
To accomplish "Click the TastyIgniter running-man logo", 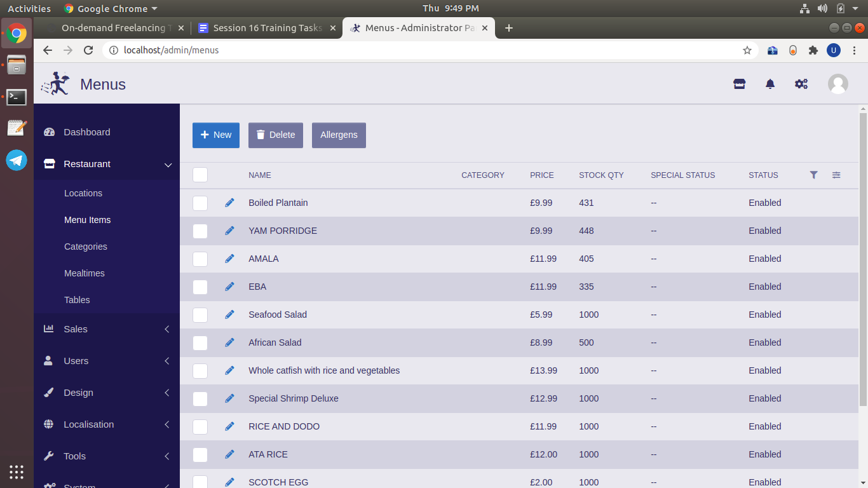I will click(x=55, y=83).
